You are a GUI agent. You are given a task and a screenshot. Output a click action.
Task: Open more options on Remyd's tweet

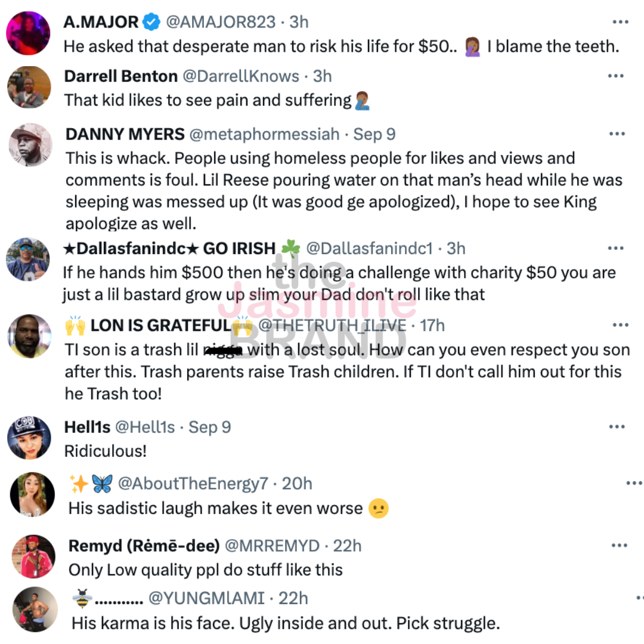click(620, 546)
